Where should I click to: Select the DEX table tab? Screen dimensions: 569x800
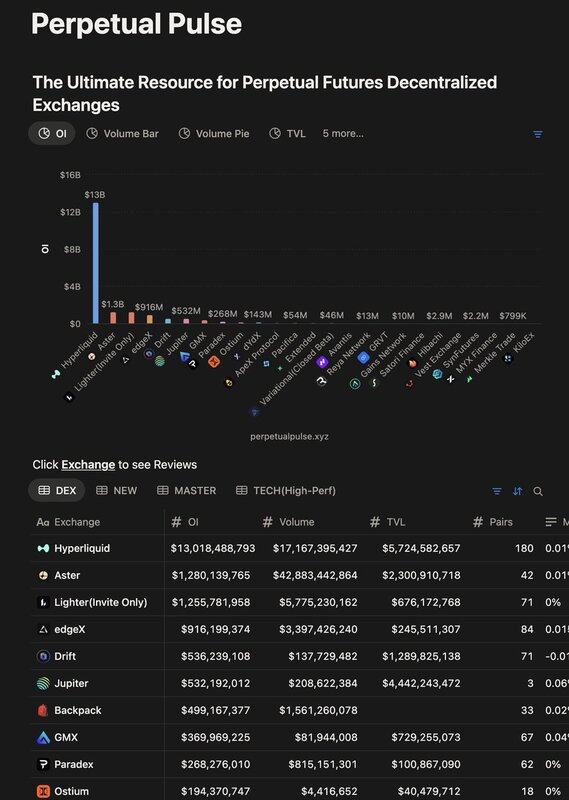tap(57, 490)
